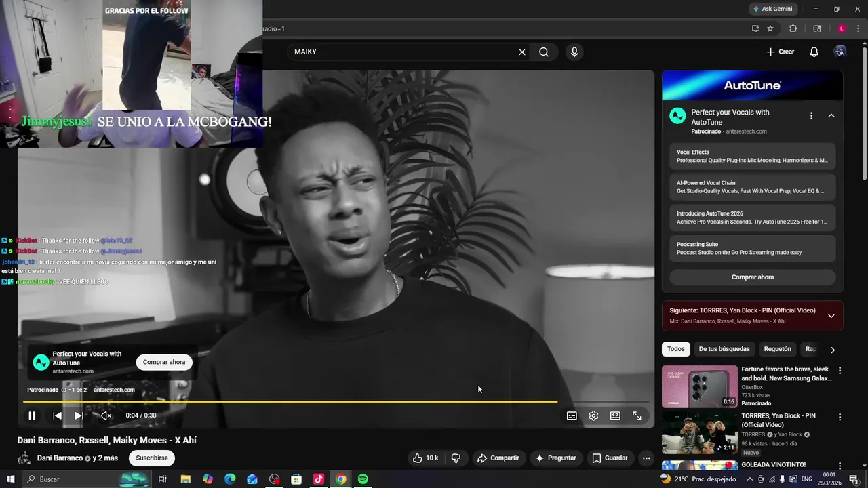This screenshot has width=868, height=488.
Task: Open TORRRES, Yan Block - PIN thumbnail
Action: tap(699, 432)
